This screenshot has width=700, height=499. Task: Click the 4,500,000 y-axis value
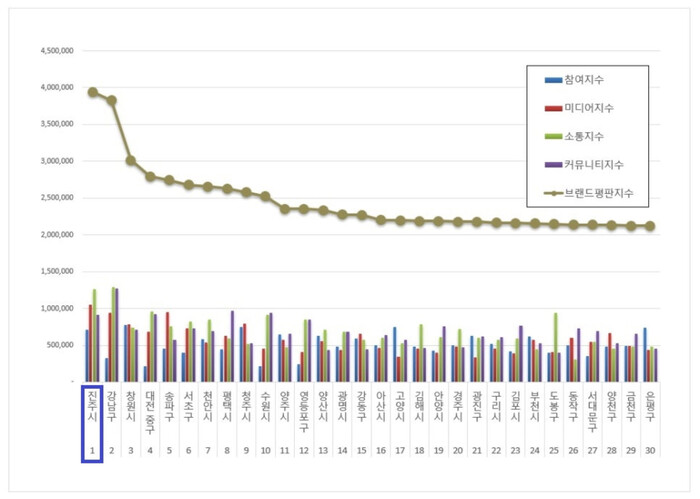[55, 50]
